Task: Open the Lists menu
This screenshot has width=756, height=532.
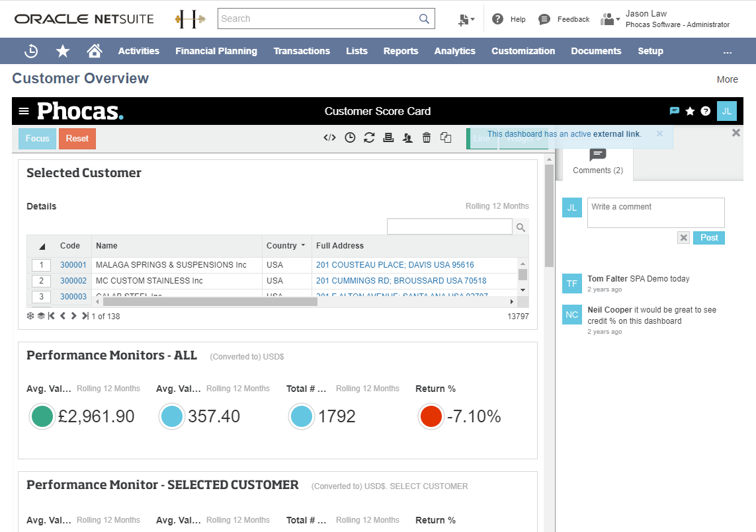Action: pos(357,51)
